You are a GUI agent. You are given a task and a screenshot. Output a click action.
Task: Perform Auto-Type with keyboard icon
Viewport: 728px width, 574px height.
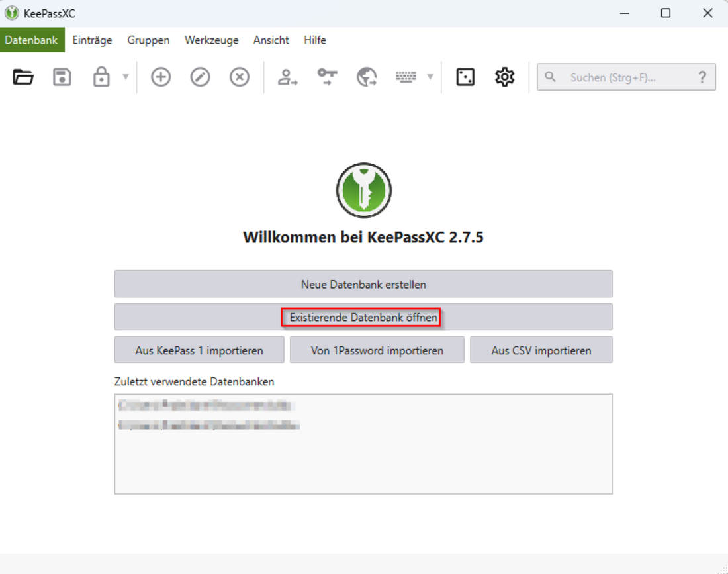[406, 77]
